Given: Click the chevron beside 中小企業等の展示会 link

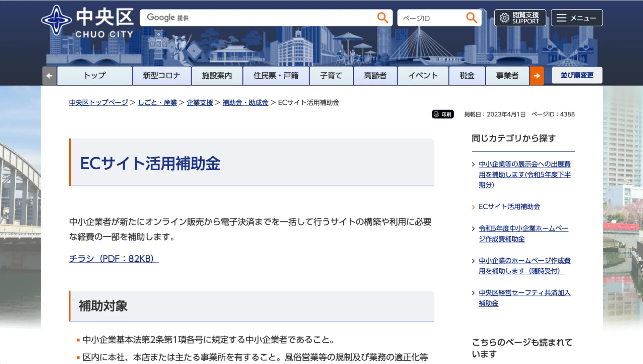Looking at the screenshot, I should pyautogui.click(x=473, y=164).
